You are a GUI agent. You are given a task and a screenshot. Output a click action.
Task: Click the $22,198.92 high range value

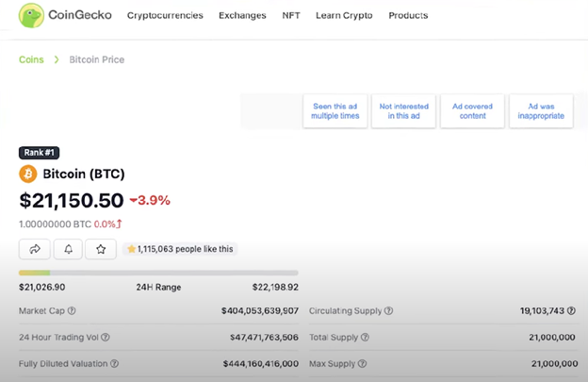(275, 287)
